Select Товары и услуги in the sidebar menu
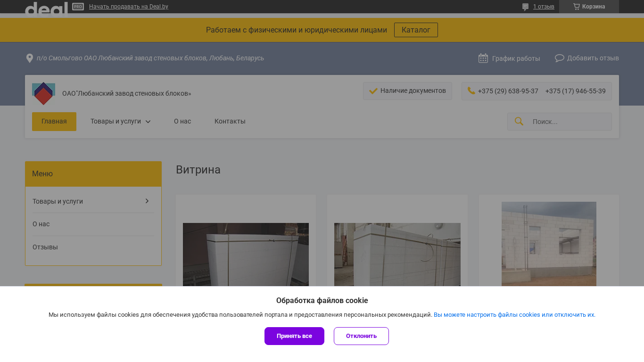The image size is (644, 362). coord(93,201)
